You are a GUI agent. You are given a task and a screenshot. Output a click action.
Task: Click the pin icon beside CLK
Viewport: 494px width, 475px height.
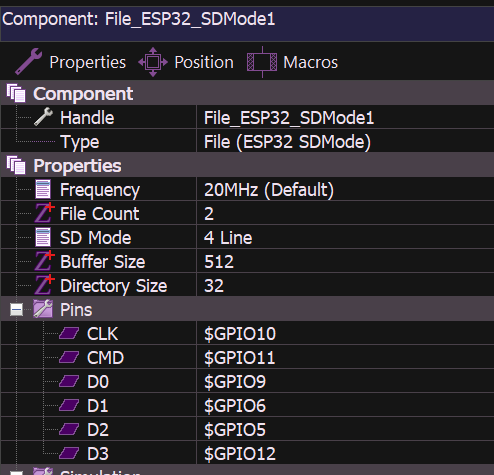[x=69, y=333]
